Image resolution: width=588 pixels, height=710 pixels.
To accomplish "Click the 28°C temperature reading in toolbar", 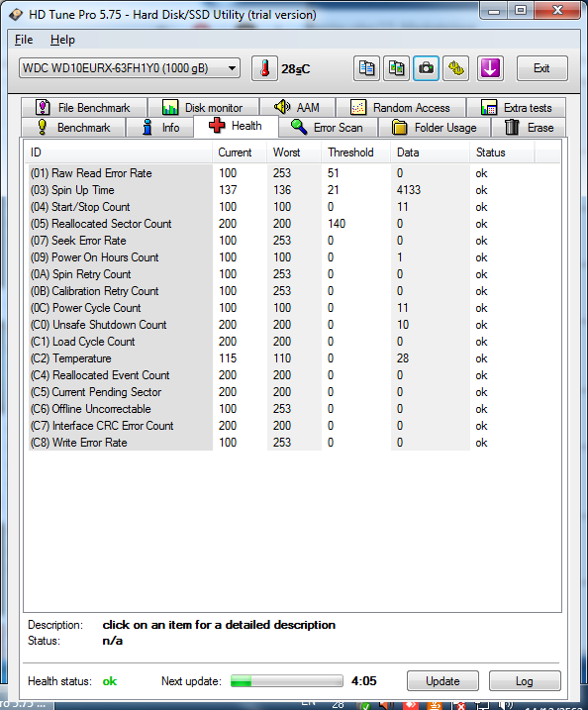I will (x=296, y=69).
